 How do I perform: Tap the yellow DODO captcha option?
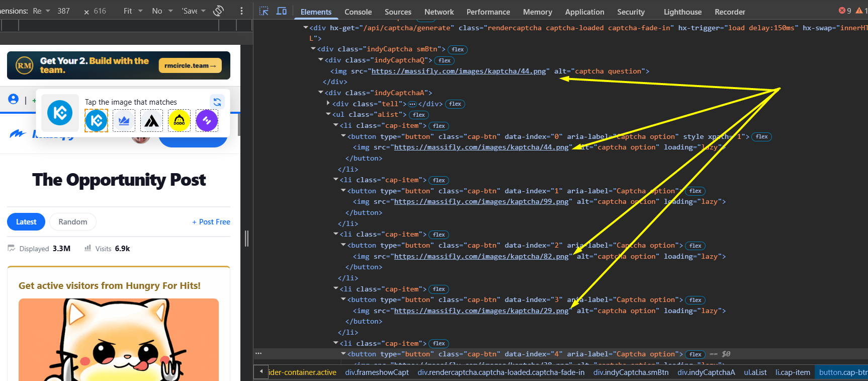pos(179,121)
